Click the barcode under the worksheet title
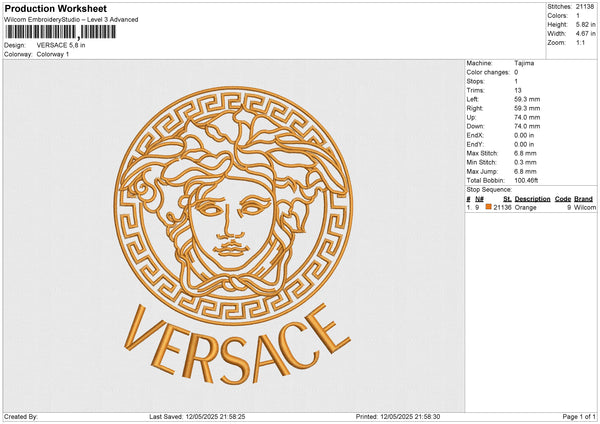Viewport: 600px width, 424px height. (60, 32)
